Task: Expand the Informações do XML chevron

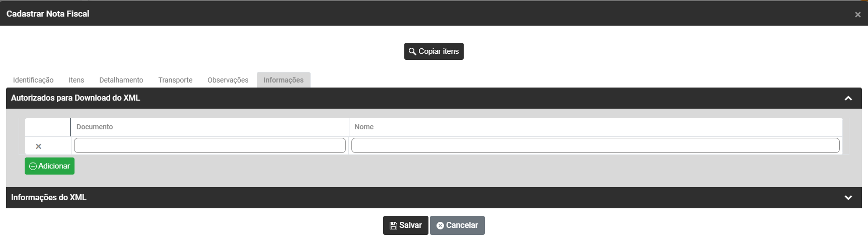Action: tap(848, 198)
